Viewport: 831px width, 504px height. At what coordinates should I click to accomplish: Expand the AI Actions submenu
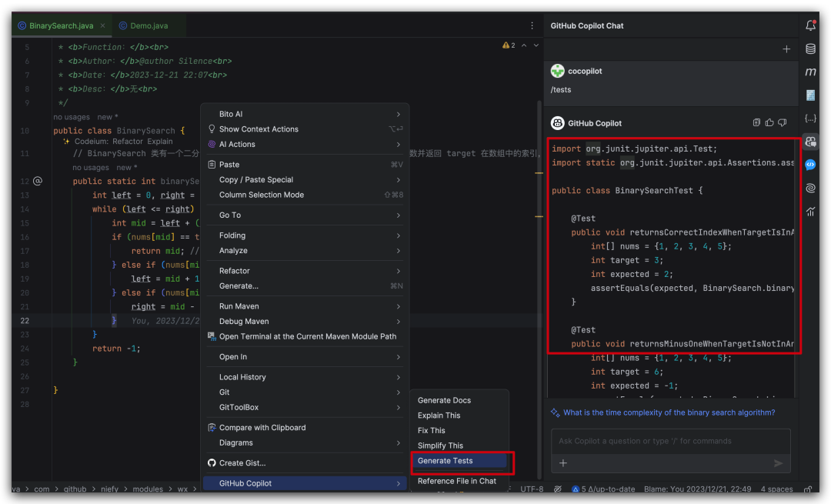click(305, 144)
